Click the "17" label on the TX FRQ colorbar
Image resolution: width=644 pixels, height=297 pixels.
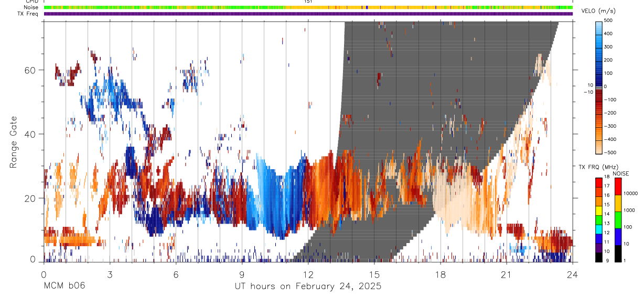point(607,186)
